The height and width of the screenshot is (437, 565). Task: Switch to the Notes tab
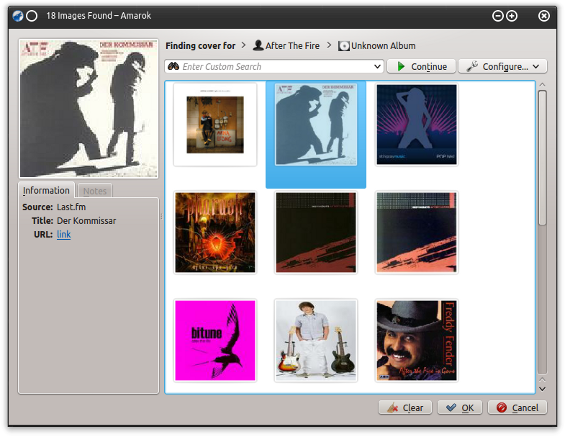(x=95, y=191)
